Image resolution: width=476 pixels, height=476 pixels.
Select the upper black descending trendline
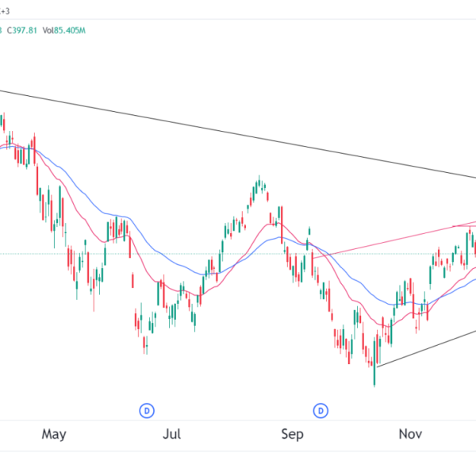238,133
